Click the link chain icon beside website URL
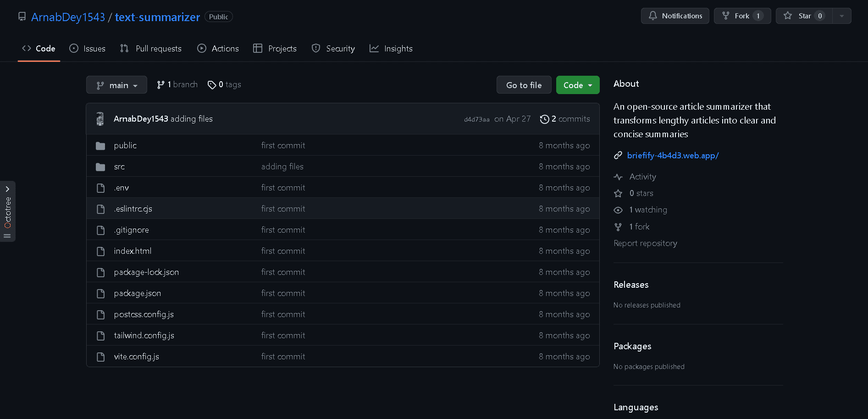 618,156
